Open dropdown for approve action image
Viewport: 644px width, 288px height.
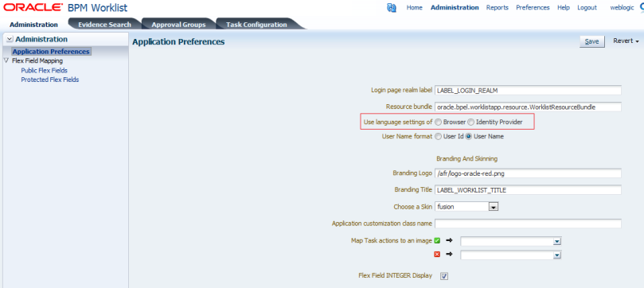tap(557, 241)
